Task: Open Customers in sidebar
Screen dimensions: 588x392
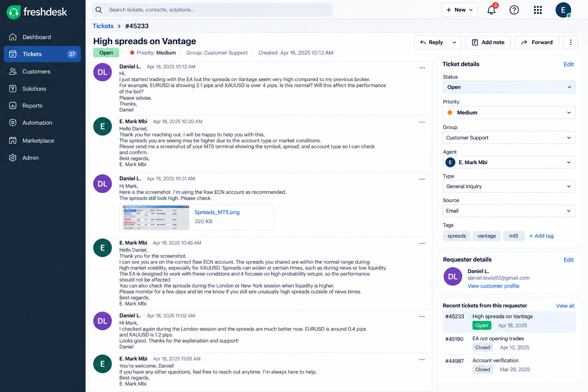Action: click(x=42, y=72)
